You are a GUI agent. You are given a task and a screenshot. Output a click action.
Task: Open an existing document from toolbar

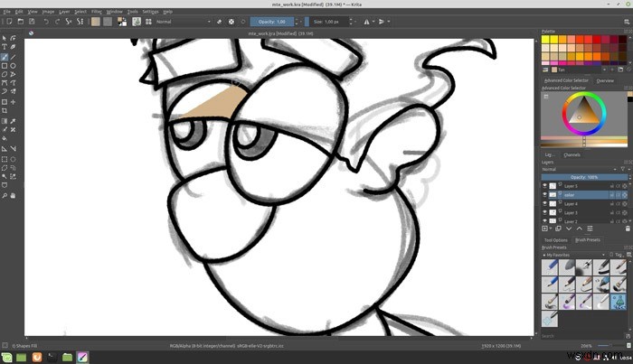point(21,22)
